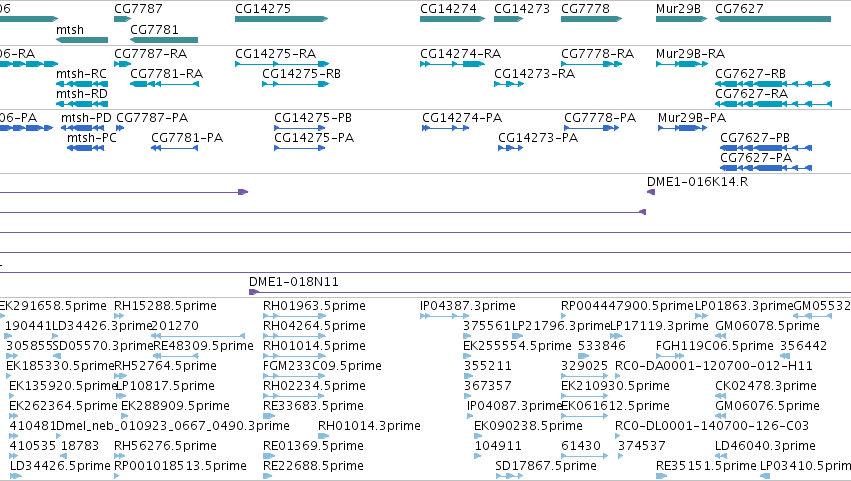The height and width of the screenshot is (481, 851).
Task: Select the CG7627 gene arrow glyph
Action: click(x=773, y=19)
